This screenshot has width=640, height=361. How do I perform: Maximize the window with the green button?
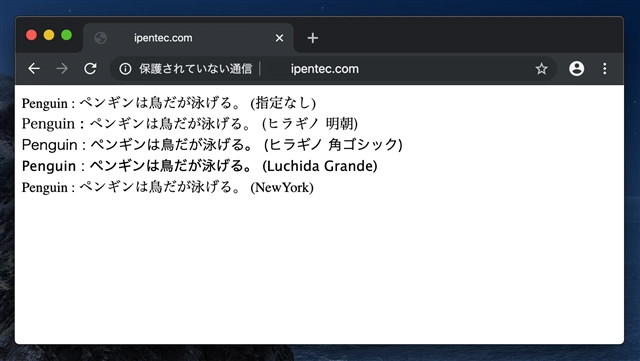click(x=67, y=35)
